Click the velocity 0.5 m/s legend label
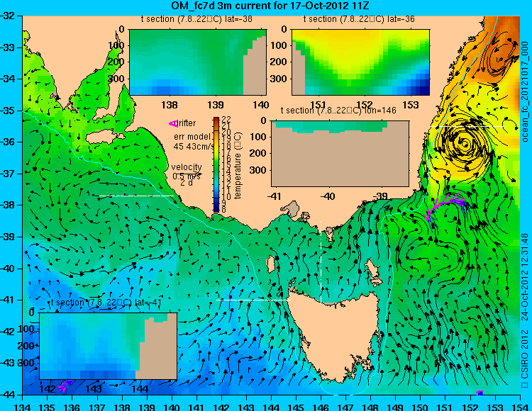The width and height of the screenshot is (532, 411). (187, 176)
